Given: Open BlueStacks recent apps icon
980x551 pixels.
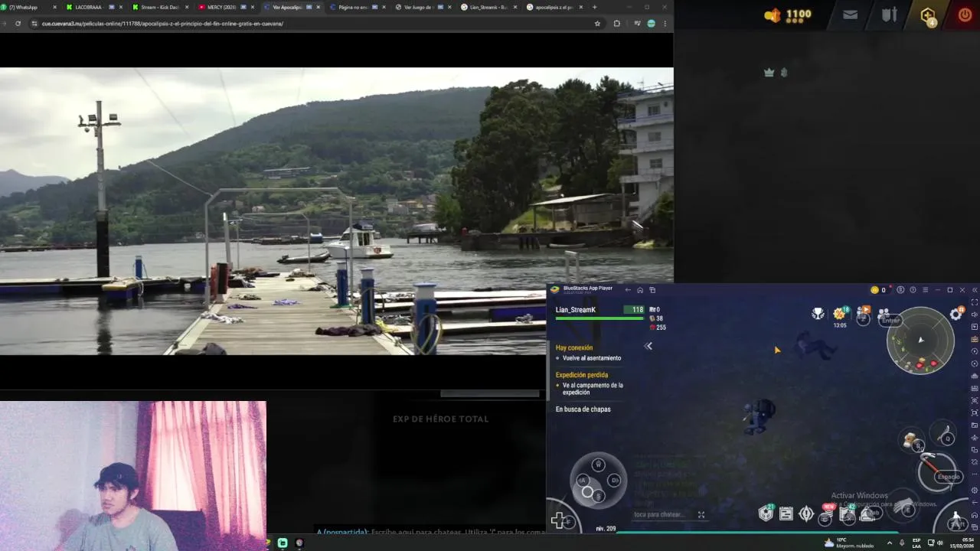Looking at the screenshot, I should coord(652,290).
